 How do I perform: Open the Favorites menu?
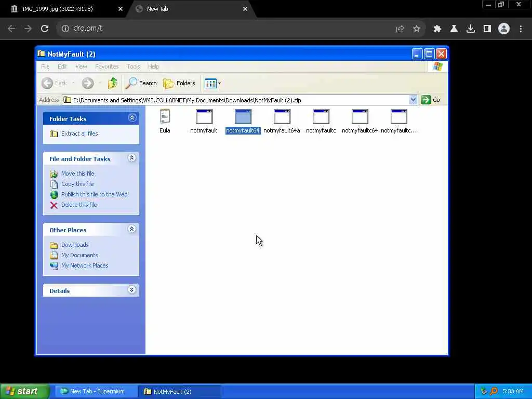pos(107,66)
